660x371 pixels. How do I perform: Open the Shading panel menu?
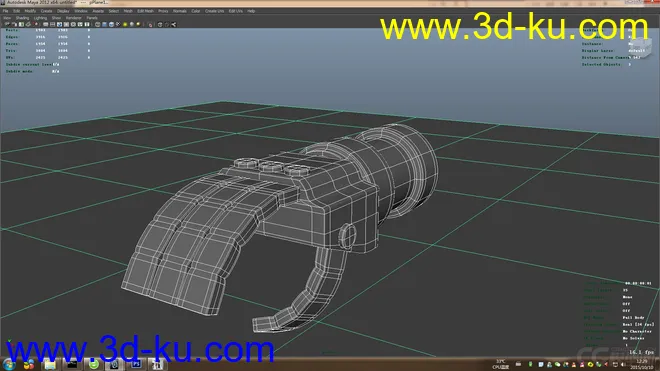(x=22, y=18)
